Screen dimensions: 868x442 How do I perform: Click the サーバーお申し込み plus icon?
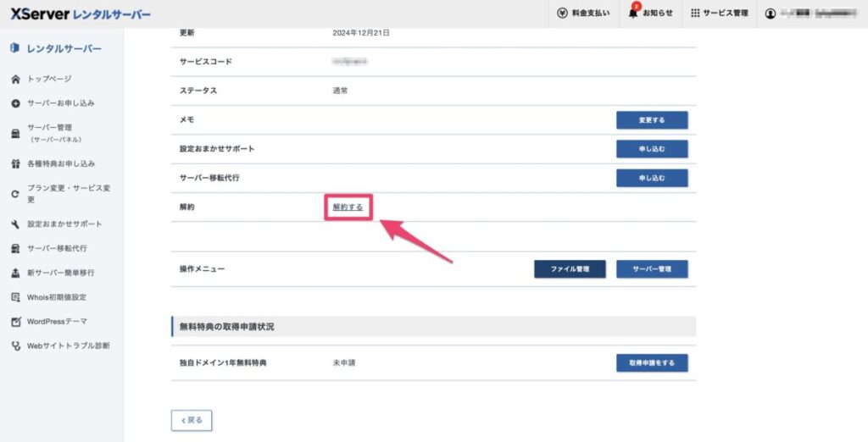15,103
